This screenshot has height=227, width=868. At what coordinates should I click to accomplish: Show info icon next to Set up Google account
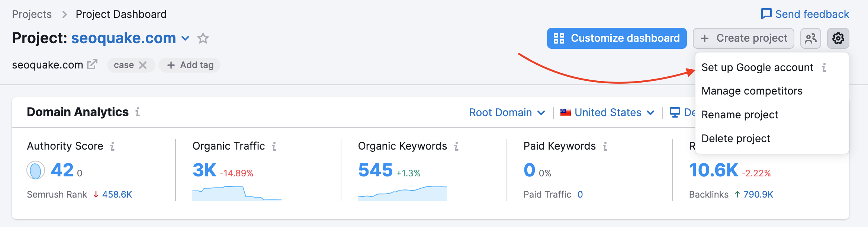coord(824,67)
